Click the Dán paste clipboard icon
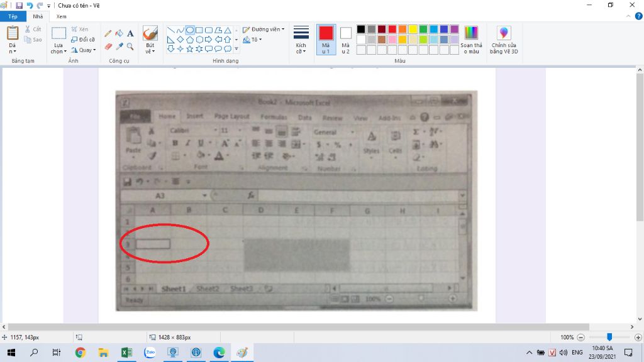This screenshot has height=362, width=644. click(13, 33)
